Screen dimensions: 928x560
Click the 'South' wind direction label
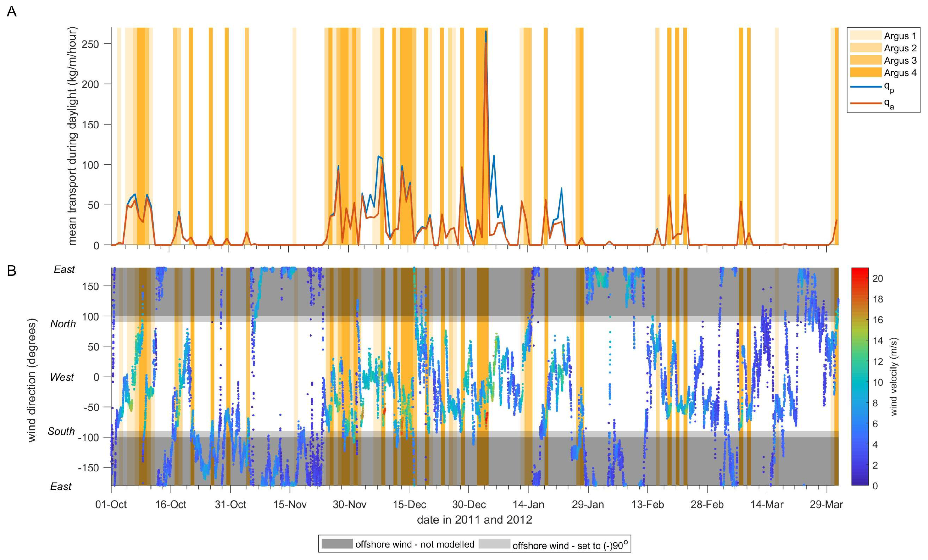tap(61, 431)
